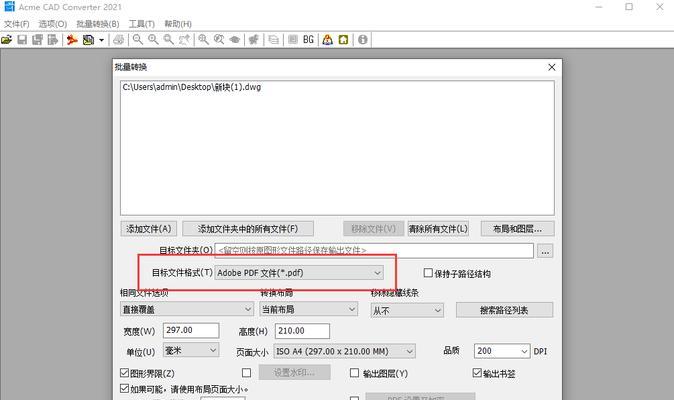Toggle the 输出书签 checkbox

tap(477, 373)
